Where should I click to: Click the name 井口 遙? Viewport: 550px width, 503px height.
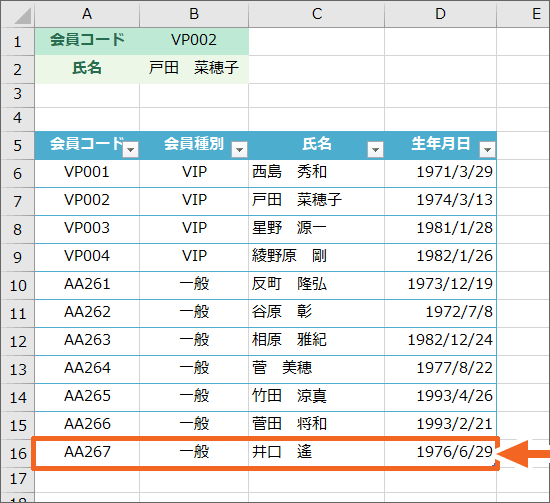[282, 452]
